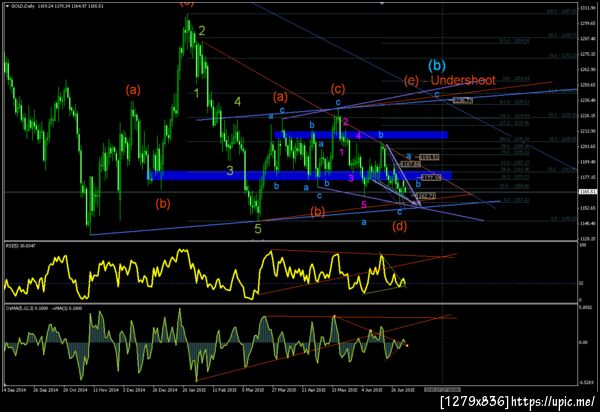Viewport: 600px width, 412px height.
Task: Click the 1193.10 price tag
Action: [x=429, y=157]
